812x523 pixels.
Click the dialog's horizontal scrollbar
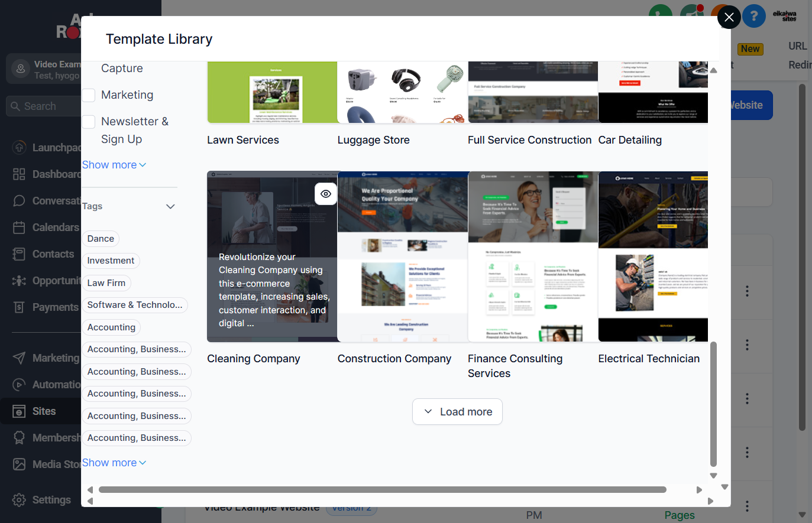(x=383, y=489)
